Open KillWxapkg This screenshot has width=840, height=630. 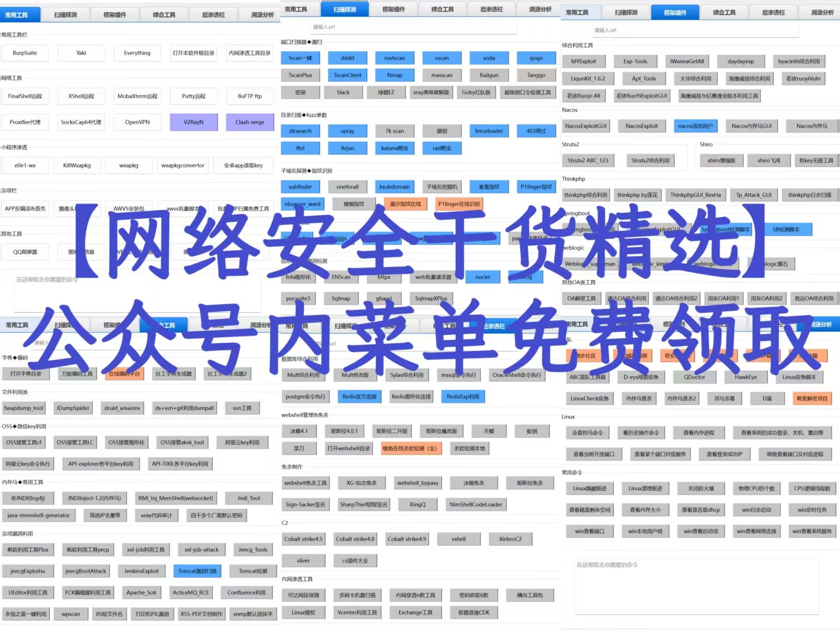point(77,166)
